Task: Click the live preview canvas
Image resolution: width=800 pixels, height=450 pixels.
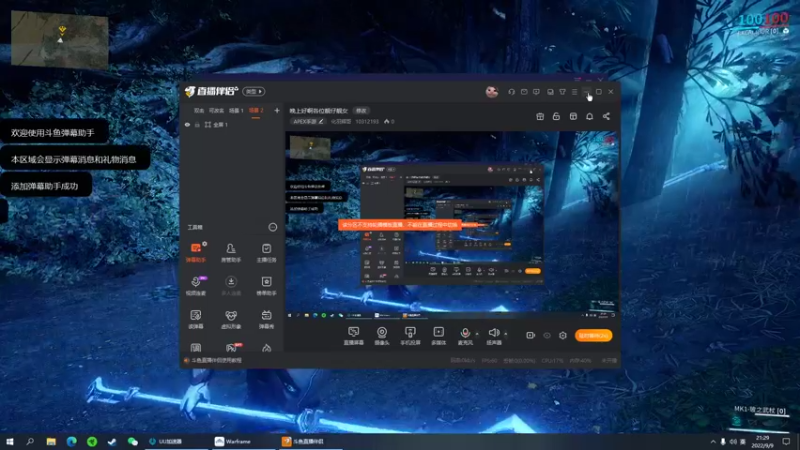Action: [x=452, y=226]
